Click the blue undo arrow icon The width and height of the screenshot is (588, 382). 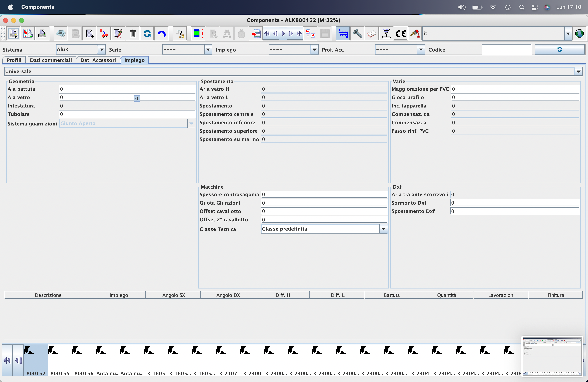(x=162, y=34)
